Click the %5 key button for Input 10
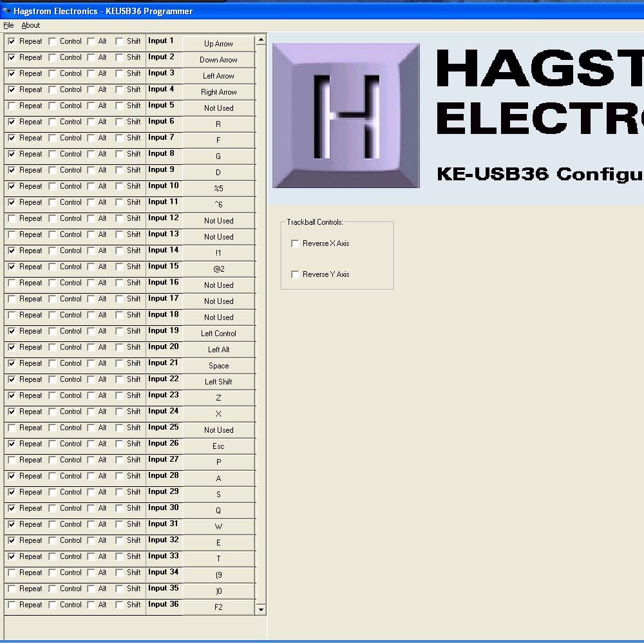The height and width of the screenshot is (644, 644). pyautogui.click(x=218, y=188)
